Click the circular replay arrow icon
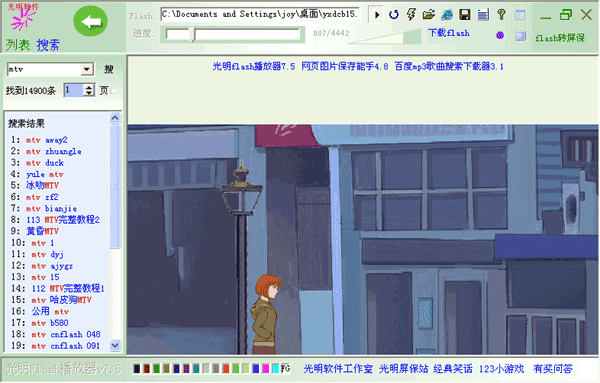Screen dimensions: 600x383 pyautogui.click(x=394, y=15)
